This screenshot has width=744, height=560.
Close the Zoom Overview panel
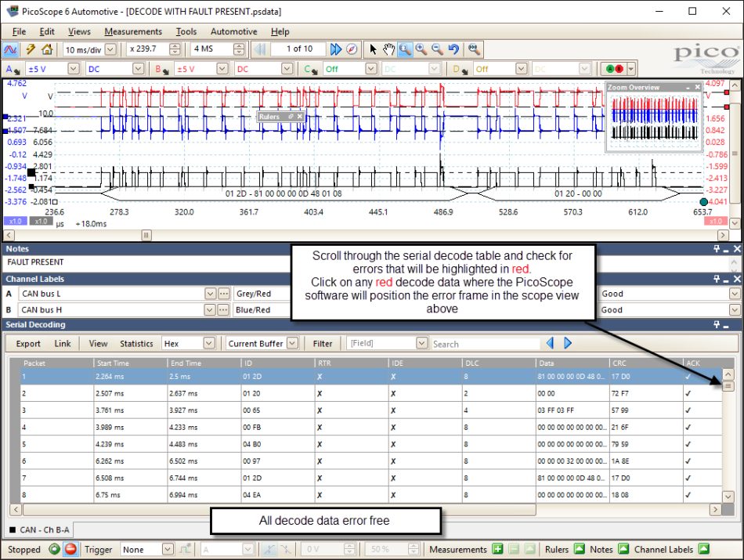pos(697,87)
